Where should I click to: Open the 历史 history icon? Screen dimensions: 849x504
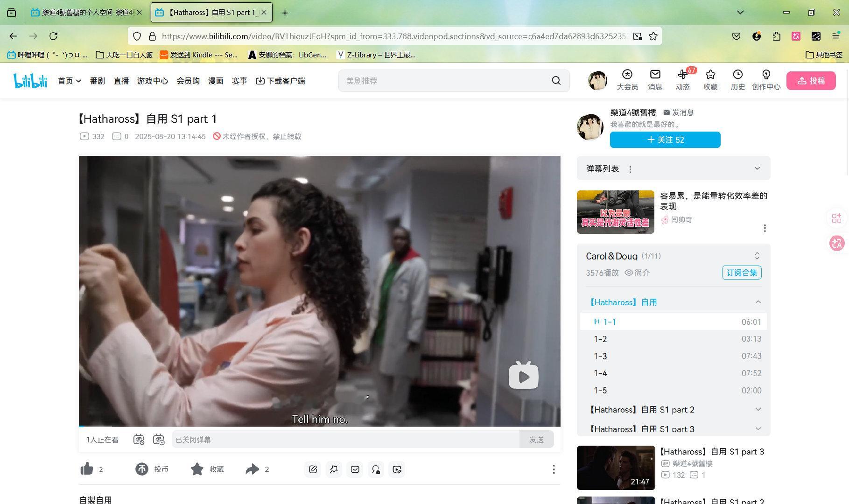tap(738, 80)
